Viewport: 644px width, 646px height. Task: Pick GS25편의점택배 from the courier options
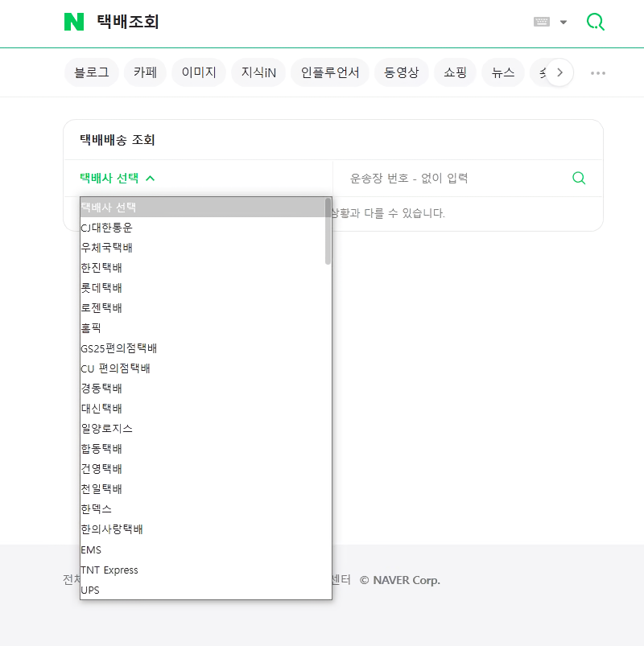(119, 348)
